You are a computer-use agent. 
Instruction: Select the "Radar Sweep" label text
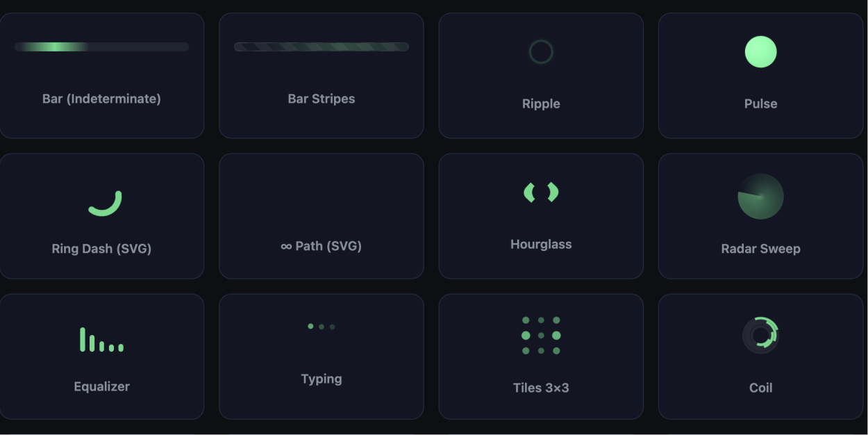click(x=760, y=249)
